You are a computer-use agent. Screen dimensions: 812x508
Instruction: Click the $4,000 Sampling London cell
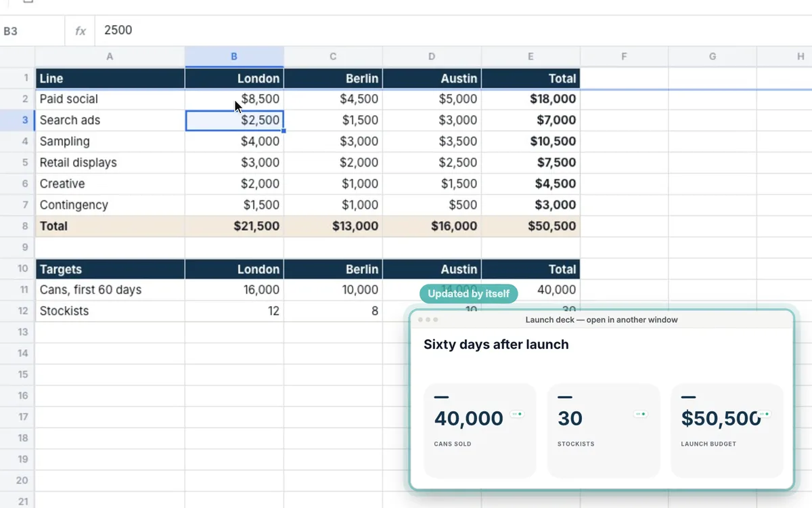pos(234,142)
